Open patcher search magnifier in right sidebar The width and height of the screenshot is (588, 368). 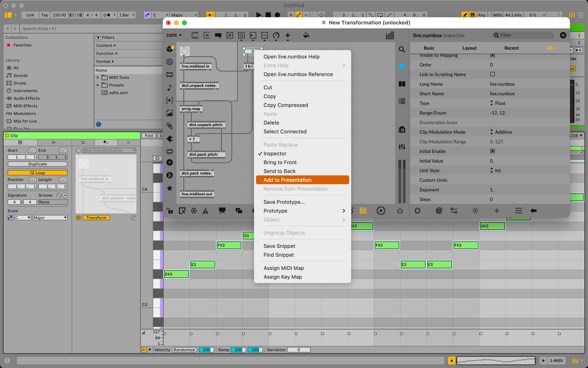(x=402, y=50)
